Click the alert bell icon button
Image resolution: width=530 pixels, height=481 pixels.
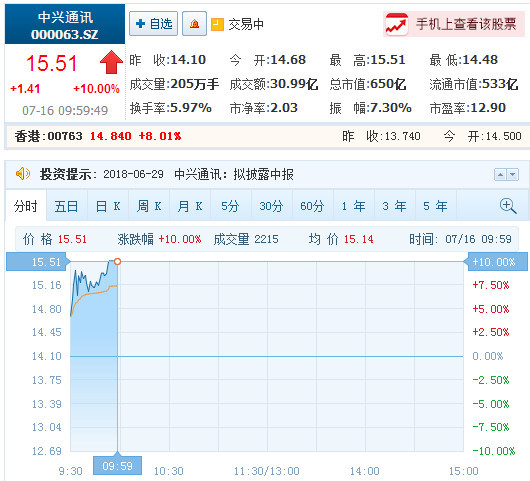click(194, 23)
